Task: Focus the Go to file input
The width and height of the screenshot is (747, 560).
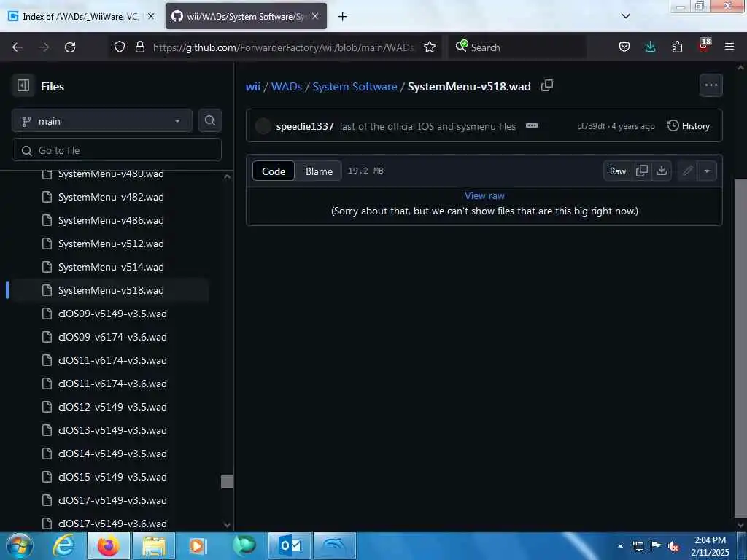Action: tap(117, 150)
